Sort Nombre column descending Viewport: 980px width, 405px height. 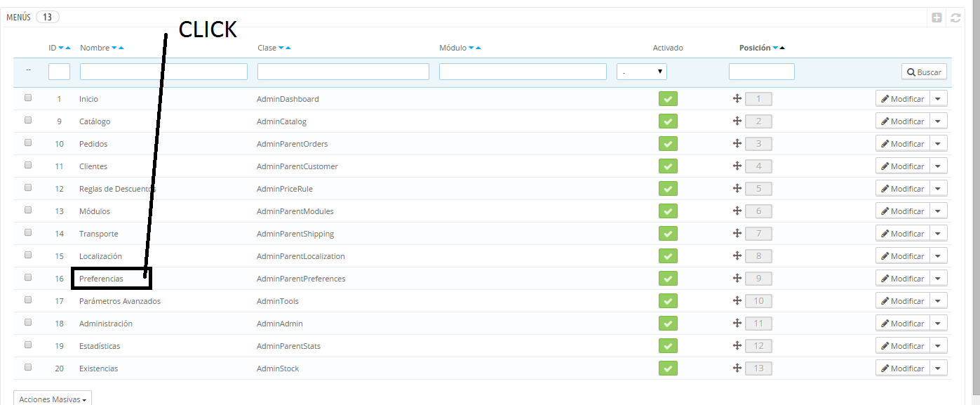114,48
